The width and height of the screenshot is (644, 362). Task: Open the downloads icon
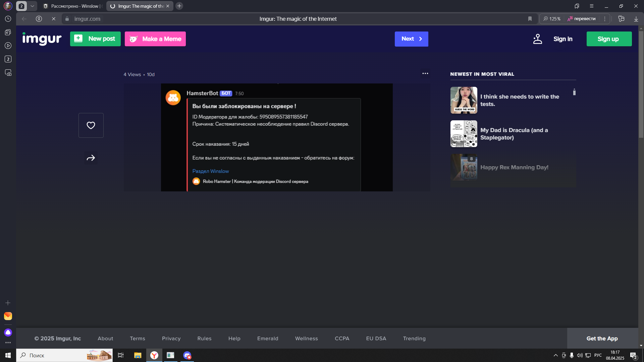click(636, 19)
